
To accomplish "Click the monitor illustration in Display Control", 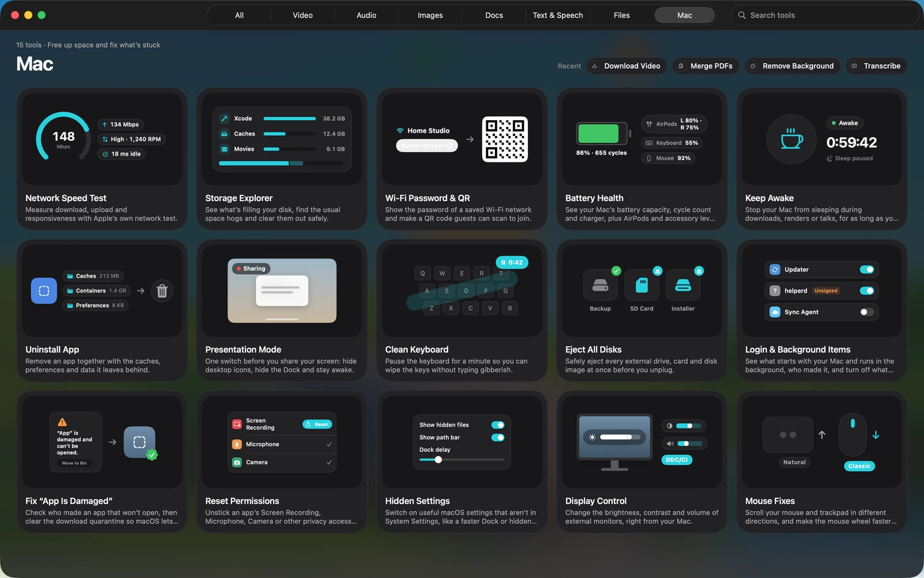I will [x=614, y=443].
